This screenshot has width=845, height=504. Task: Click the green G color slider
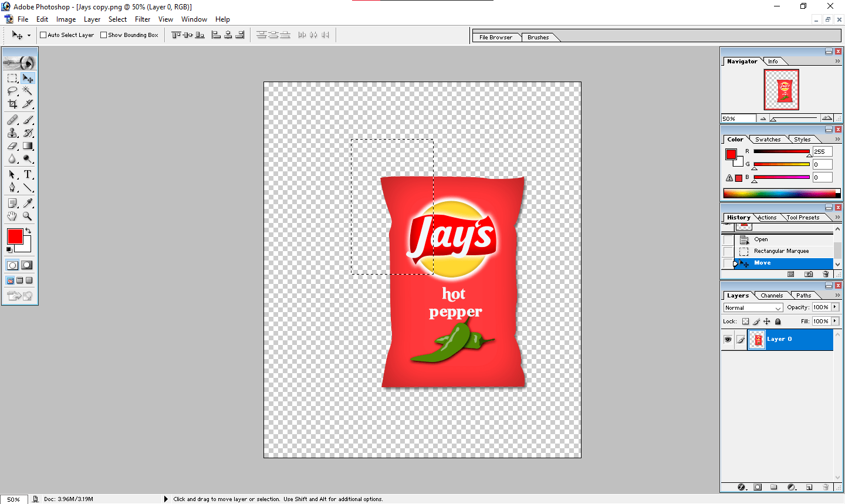[x=782, y=164]
